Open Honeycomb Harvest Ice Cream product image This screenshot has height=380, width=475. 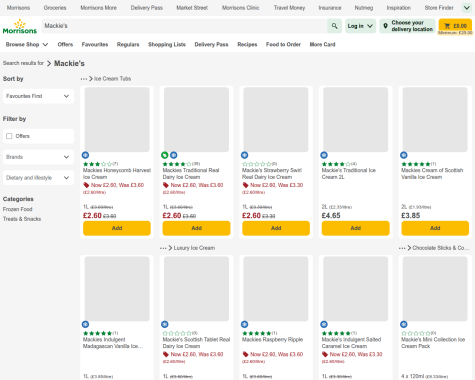(117, 120)
